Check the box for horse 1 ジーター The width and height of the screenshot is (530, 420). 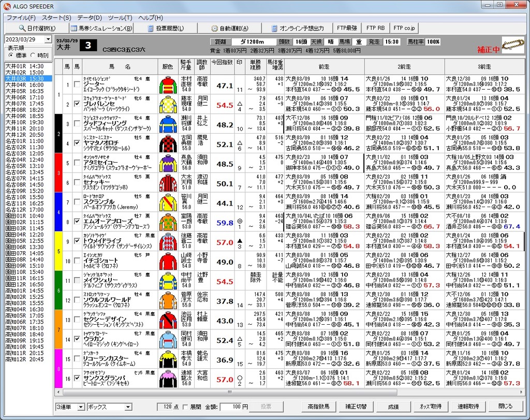pyautogui.click(x=77, y=84)
